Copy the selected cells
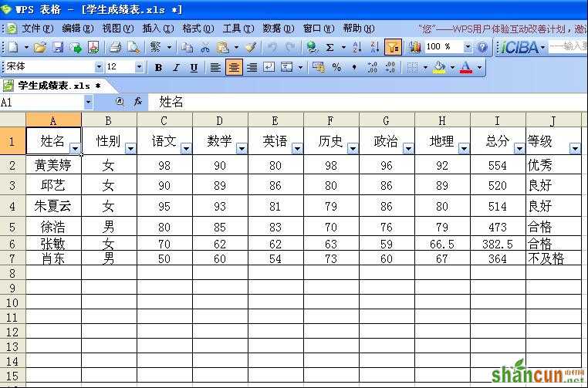Viewport: 588px width, 388px height. pos(187,47)
